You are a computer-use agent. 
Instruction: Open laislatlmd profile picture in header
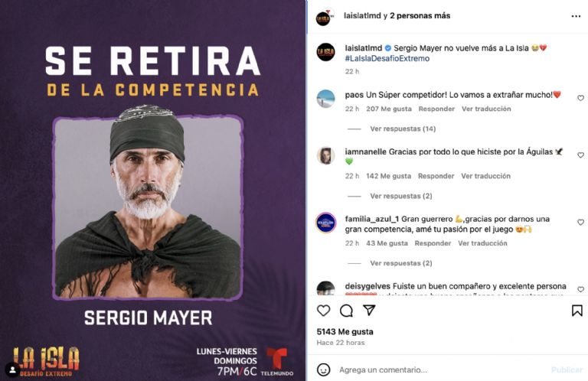(x=324, y=18)
